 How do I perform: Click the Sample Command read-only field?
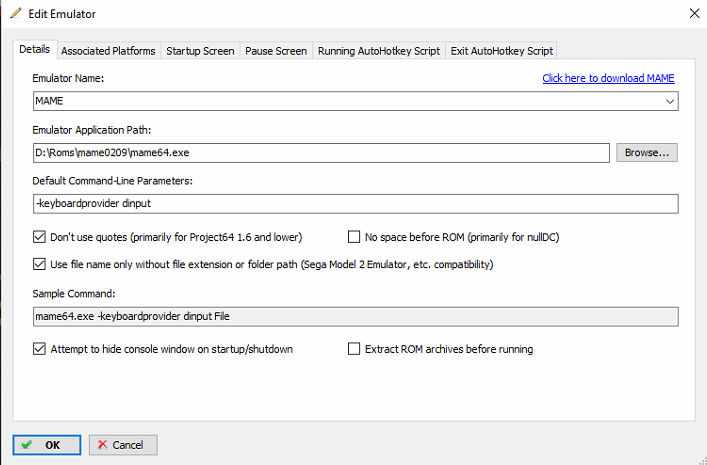[x=355, y=317]
